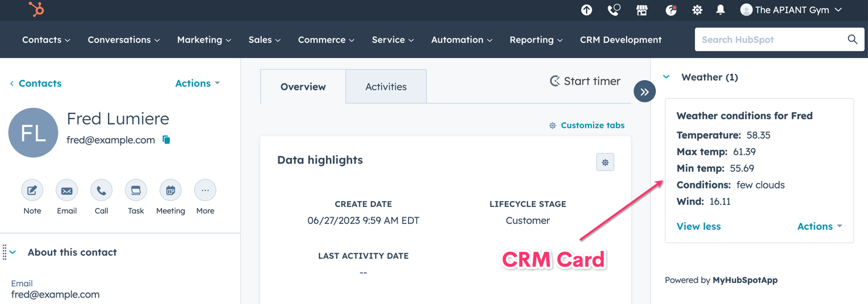
Task: Grab the drag handle beside About this contact
Action: coord(4,252)
